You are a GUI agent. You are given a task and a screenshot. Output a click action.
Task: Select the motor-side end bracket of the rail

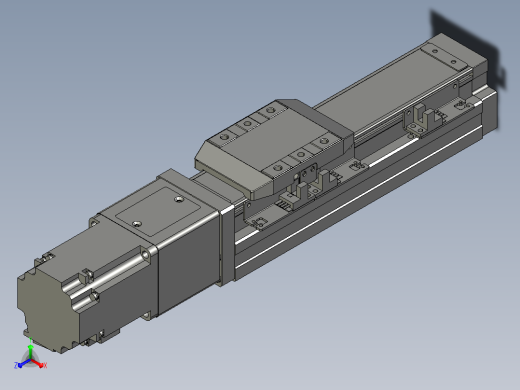[228, 245]
